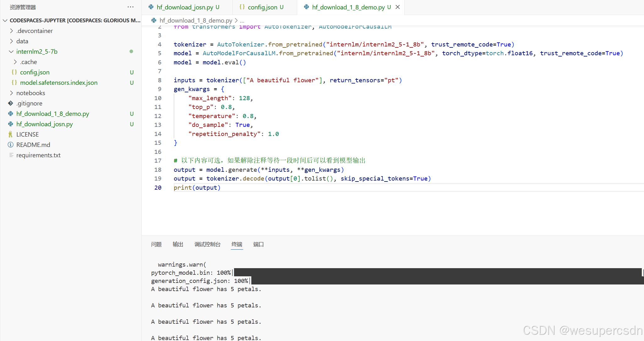Switch to the config.json editor tab

click(x=262, y=7)
